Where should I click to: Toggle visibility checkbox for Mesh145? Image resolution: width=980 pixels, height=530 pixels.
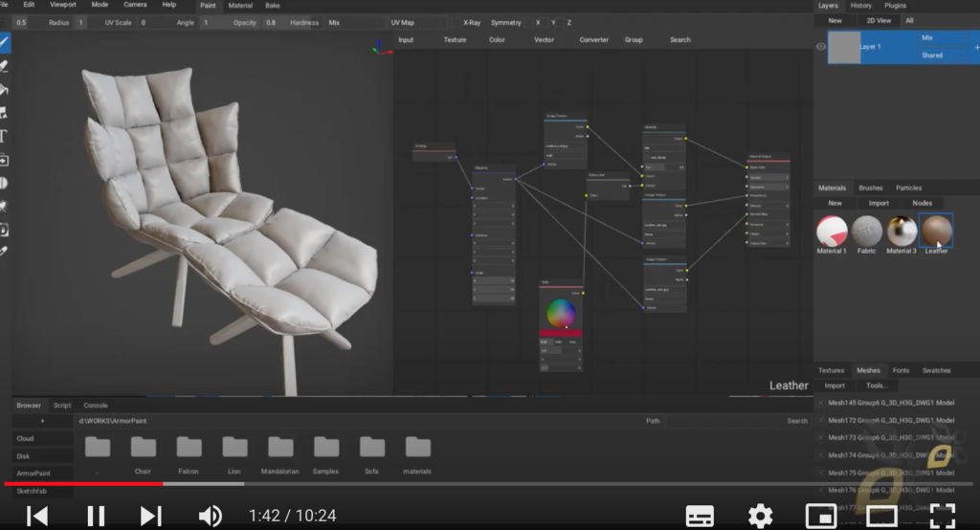coord(821,403)
